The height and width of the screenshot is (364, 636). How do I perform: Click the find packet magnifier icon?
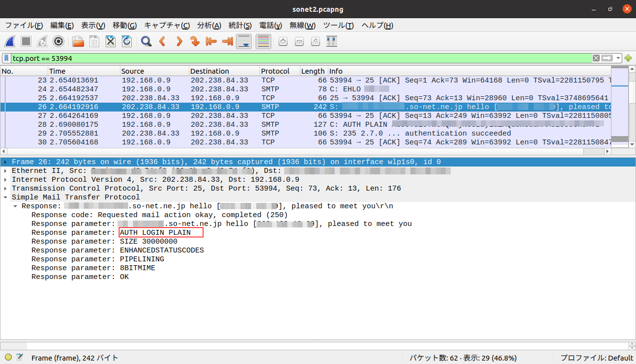(x=146, y=42)
